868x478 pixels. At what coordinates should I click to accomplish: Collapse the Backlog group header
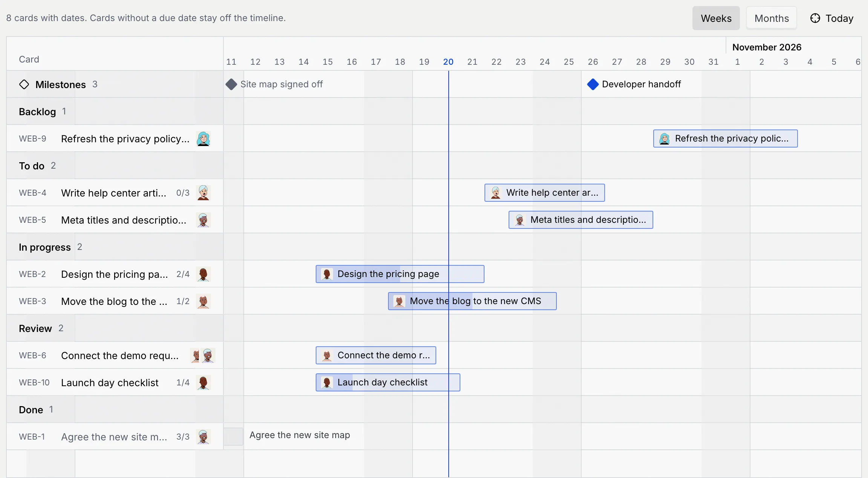(x=115, y=111)
